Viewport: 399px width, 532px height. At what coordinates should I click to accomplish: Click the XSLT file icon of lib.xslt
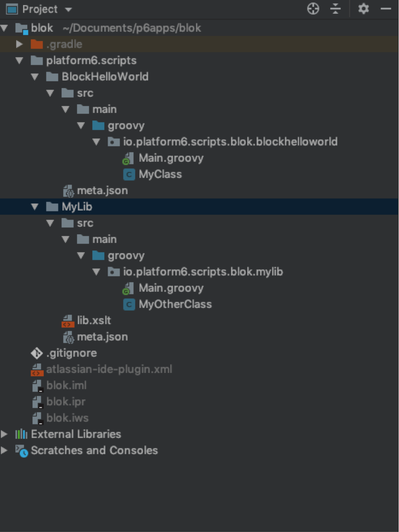[67, 320]
